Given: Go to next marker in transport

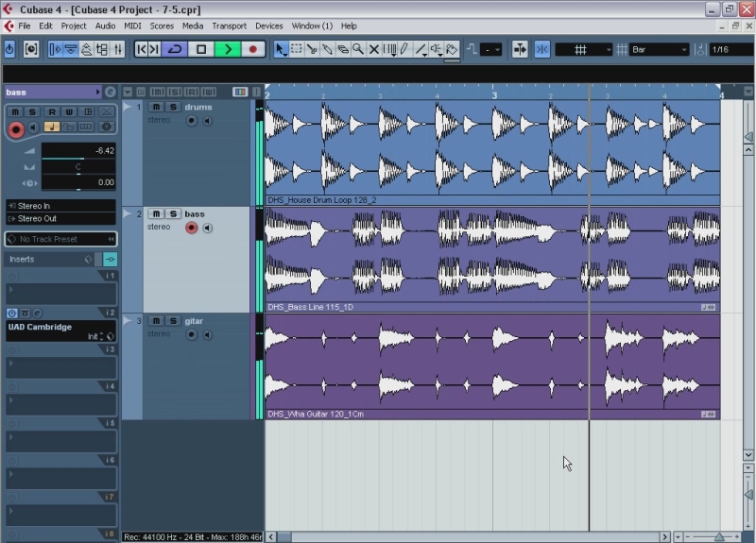Looking at the screenshot, I should (154, 49).
